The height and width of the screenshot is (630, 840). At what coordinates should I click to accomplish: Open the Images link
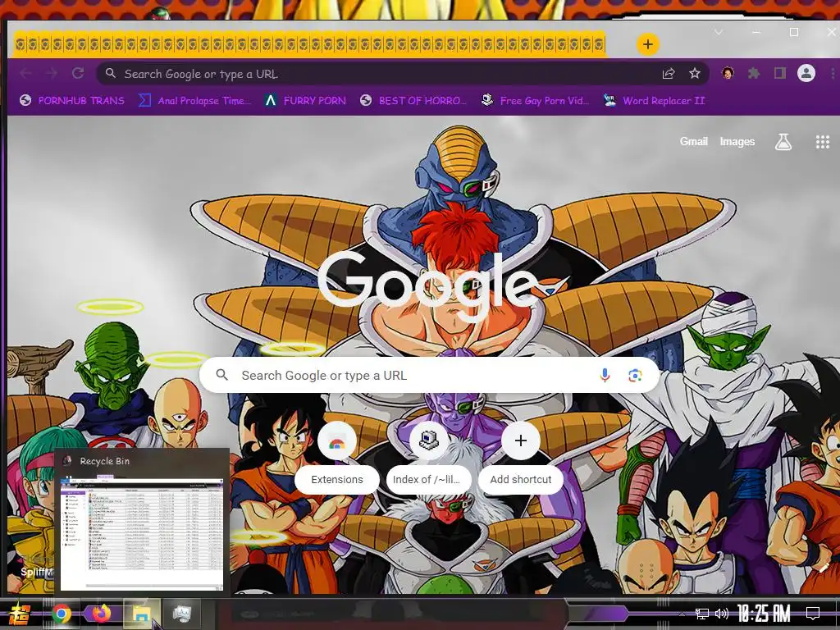click(737, 141)
